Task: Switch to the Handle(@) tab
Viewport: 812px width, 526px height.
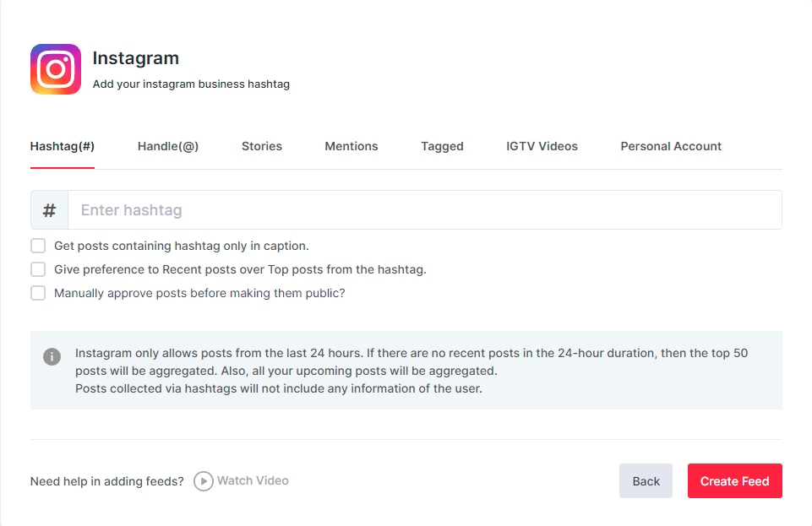Action: click(167, 145)
